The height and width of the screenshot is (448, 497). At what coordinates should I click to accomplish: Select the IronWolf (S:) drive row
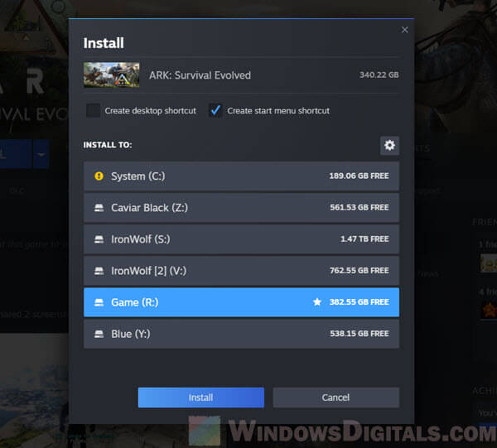(x=241, y=239)
